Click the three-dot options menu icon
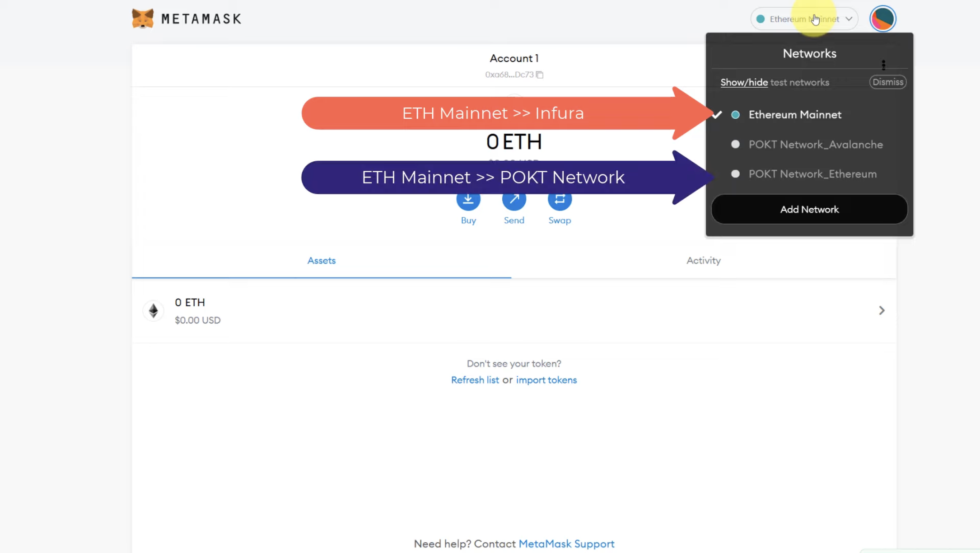The width and height of the screenshot is (980, 553). coord(883,66)
